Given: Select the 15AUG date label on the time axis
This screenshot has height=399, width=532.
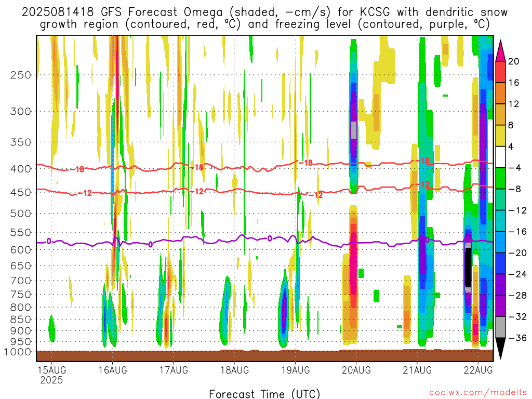Looking at the screenshot, I should [x=51, y=370].
